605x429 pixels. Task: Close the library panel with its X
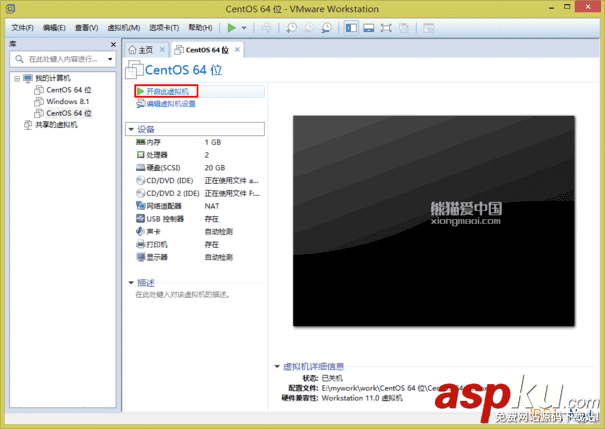(113, 44)
